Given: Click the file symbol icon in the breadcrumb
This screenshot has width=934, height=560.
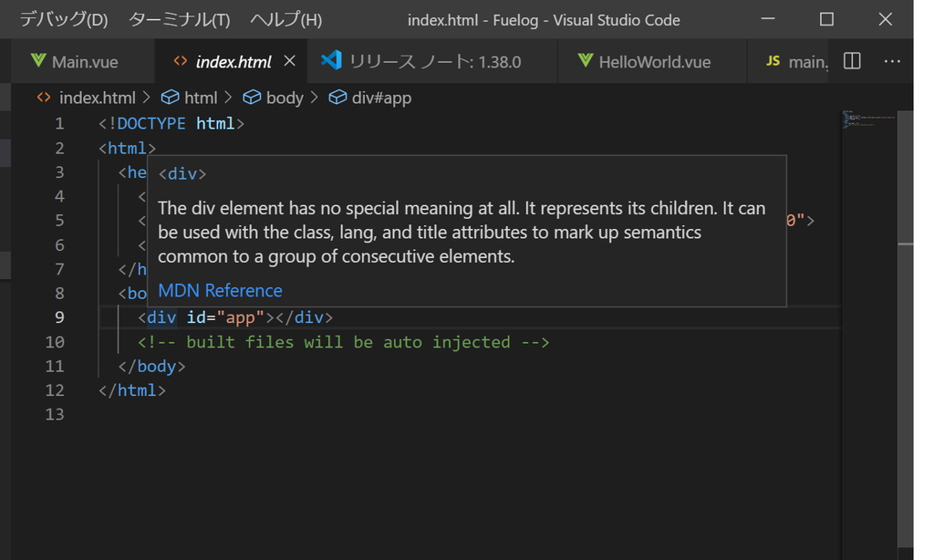Looking at the screenshot, I should pyautogui.click(x=43, y=97).
